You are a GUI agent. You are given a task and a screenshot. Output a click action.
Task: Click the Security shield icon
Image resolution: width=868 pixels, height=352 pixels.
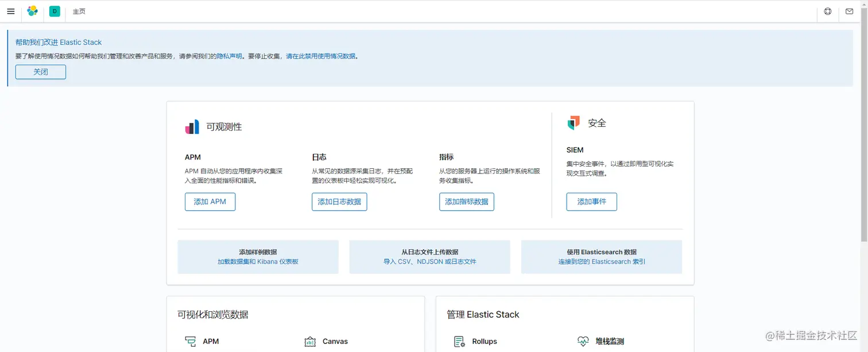[573, 123]
